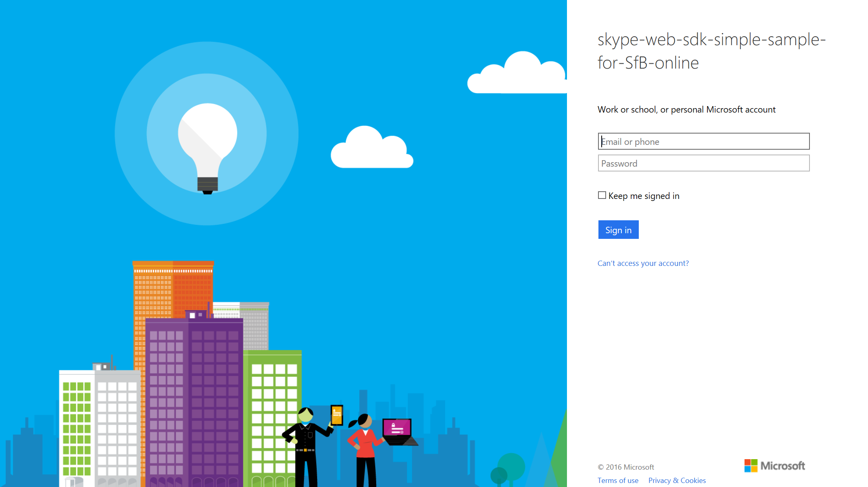Enable Keep me signed in checkbox

(x=602, y=195)
